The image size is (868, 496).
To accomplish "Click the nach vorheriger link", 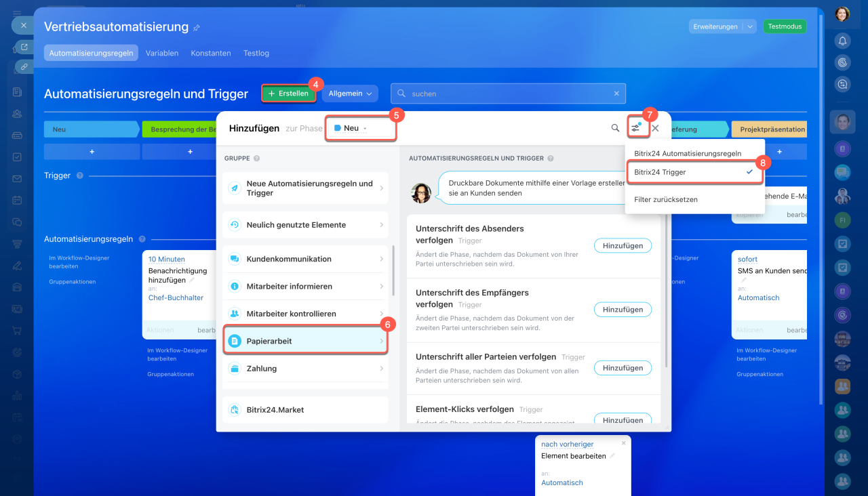I will [x=568, y=444].
